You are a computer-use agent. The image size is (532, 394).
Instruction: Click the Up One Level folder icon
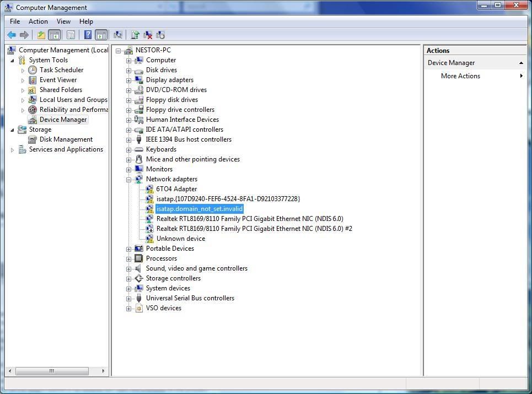click(41, 35)
